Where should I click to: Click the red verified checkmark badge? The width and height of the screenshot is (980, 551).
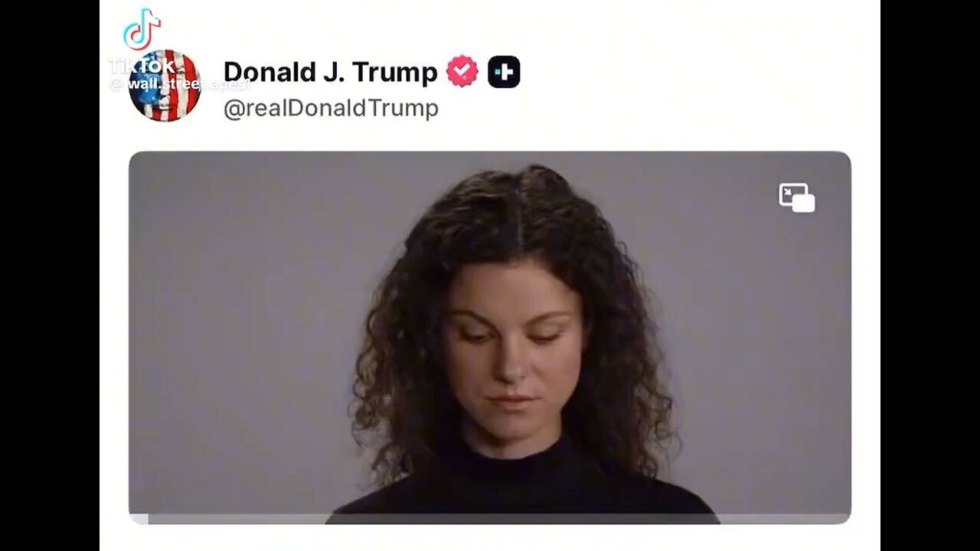[x=462, y=72]
